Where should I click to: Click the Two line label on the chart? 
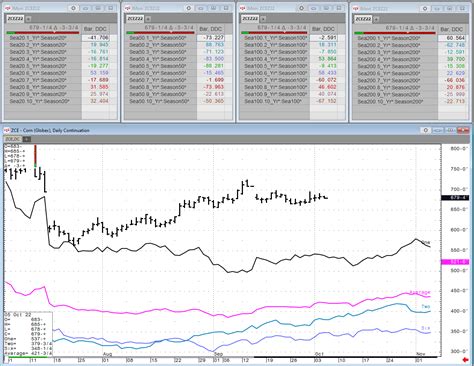tap(426, 307)
